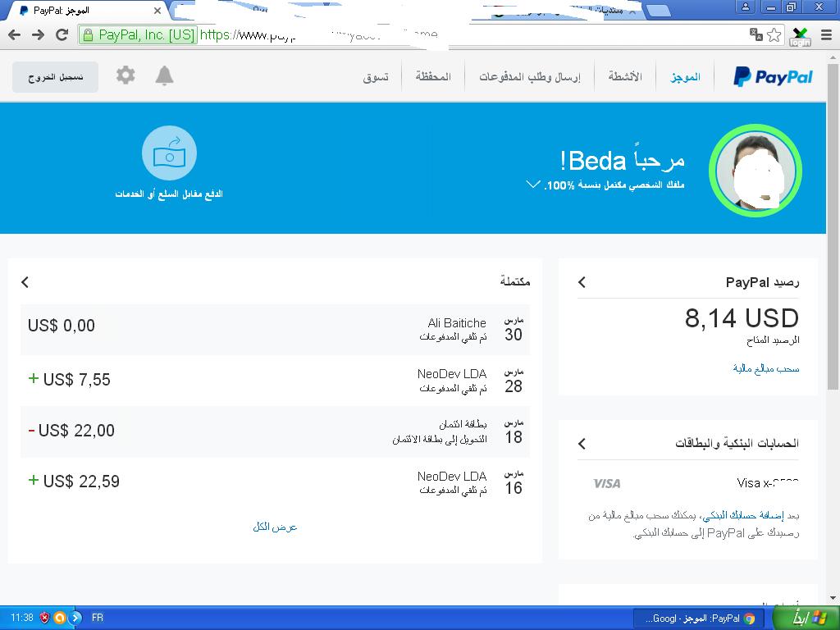The width and height of the screenshot is (840, 630).
Task: Click the رصيد PayPal balance heading
Action: 762,282
